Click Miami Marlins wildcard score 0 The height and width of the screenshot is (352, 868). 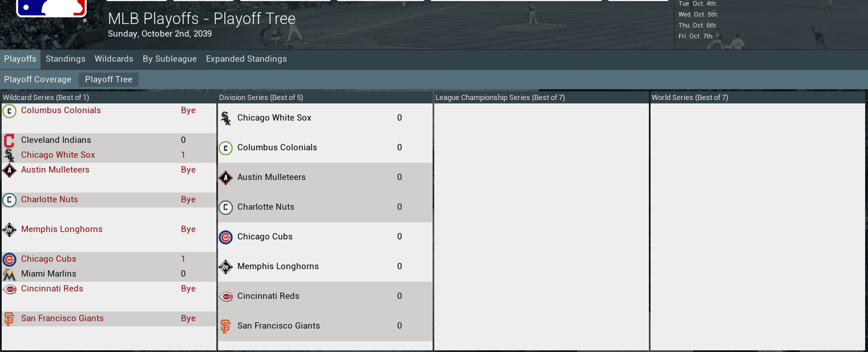coord(183,274)
